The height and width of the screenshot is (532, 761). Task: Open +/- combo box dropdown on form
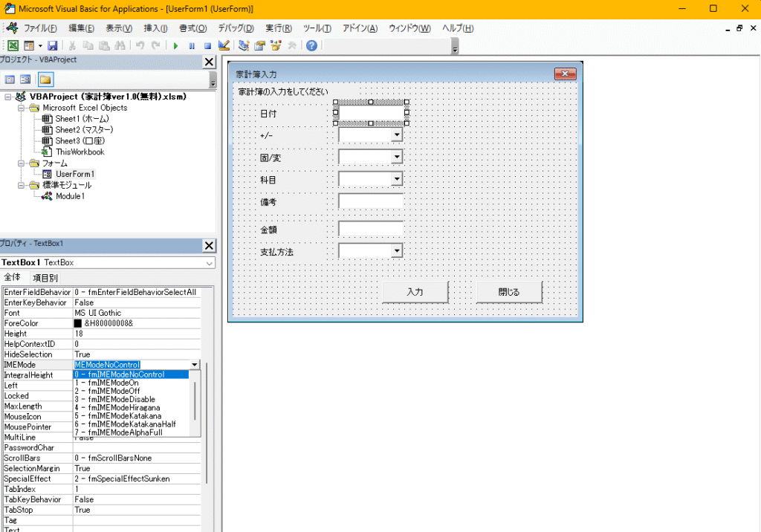click(397, 134)
